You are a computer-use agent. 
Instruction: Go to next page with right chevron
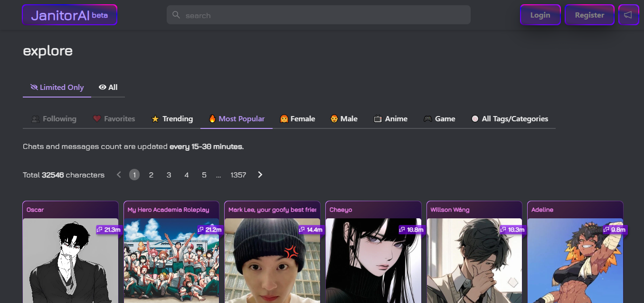(260, 175)
